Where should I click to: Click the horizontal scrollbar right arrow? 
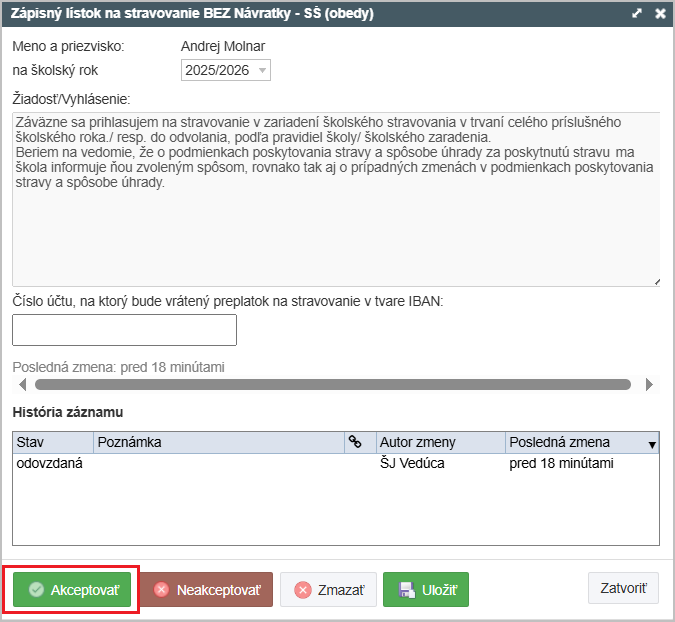point(649,384)
